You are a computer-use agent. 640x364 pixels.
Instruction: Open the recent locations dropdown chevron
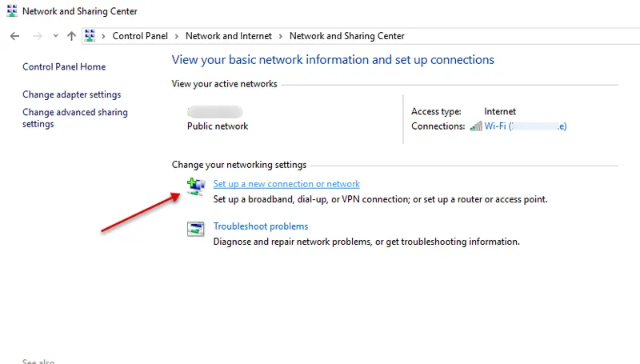[55, 36]
